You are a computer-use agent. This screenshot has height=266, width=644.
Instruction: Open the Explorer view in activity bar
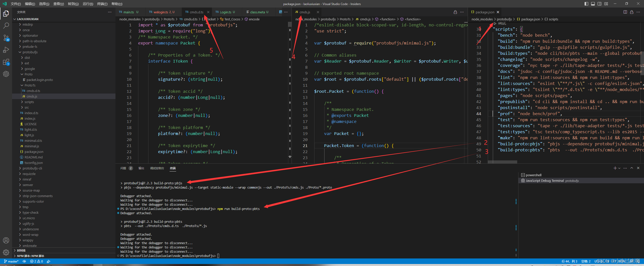(x=6, y=14)
